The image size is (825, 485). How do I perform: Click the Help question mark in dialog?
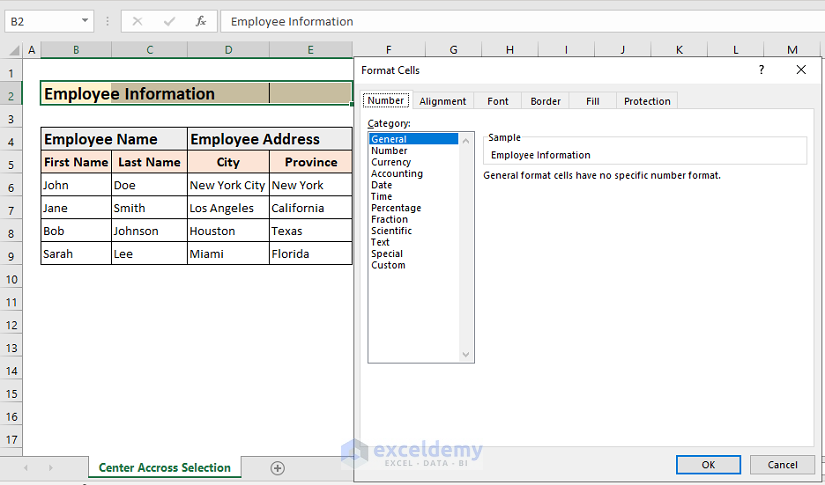tap(761, 70)
